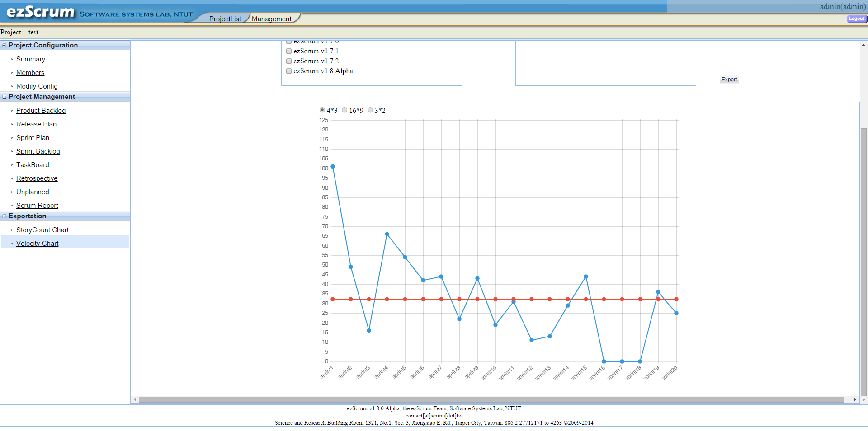The height and width of the screenshot is (431, 868).
Task: Click the sprint4 velocity peak point
Action: pos(387,234)
